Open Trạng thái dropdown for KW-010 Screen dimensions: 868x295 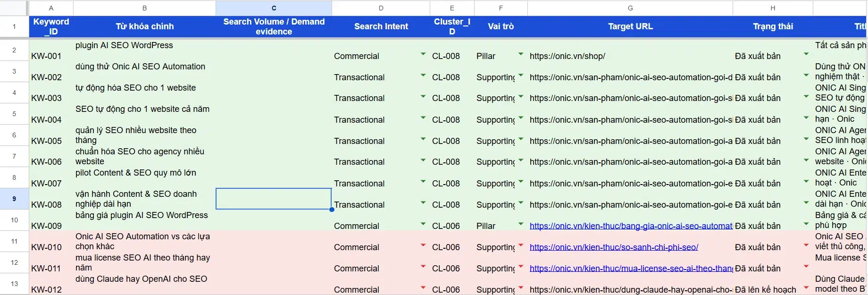806,245
